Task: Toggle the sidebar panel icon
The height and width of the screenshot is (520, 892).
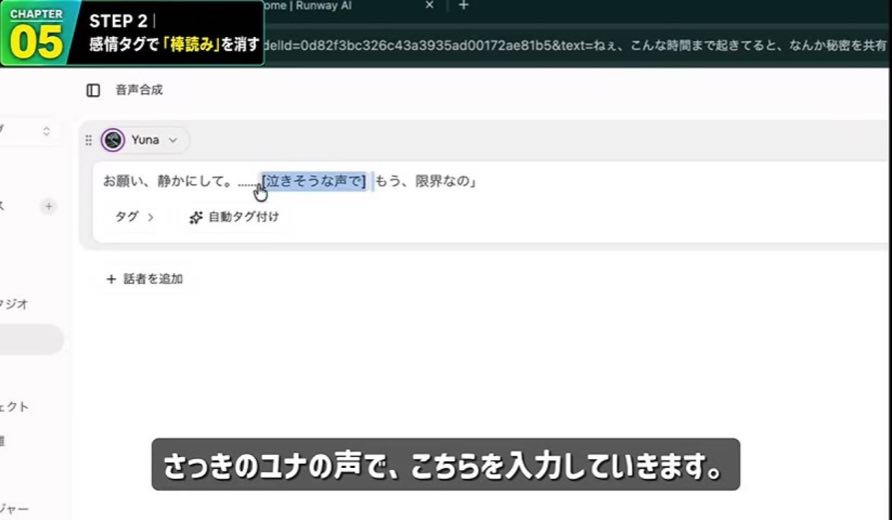Action: tap(93, 90)
